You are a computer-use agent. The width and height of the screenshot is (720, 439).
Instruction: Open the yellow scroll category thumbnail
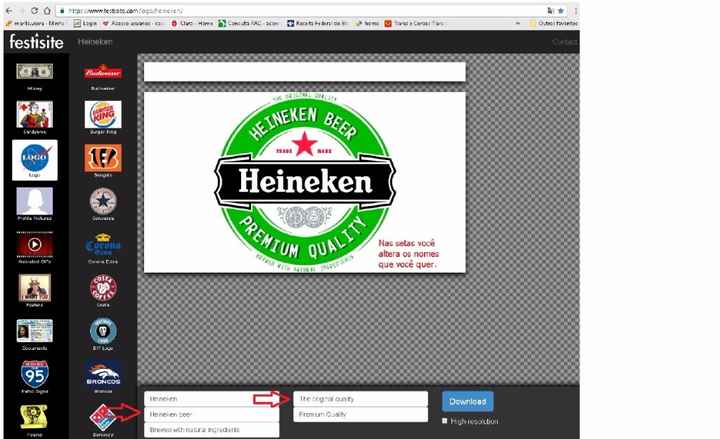[x=34, y=416]
